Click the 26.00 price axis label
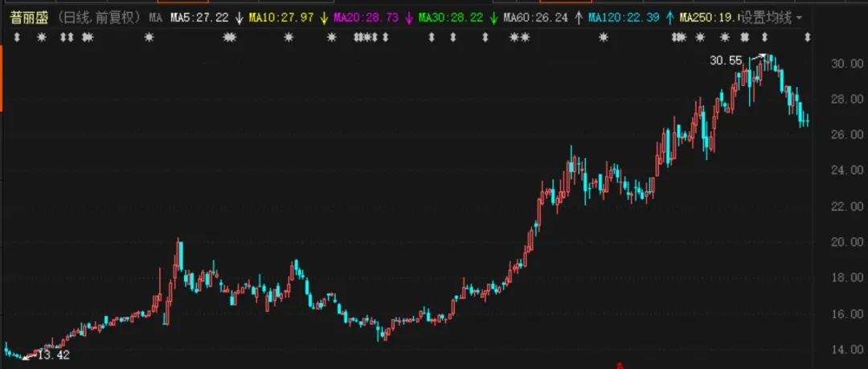Screen dimensions: 868x369 point(850,134)
